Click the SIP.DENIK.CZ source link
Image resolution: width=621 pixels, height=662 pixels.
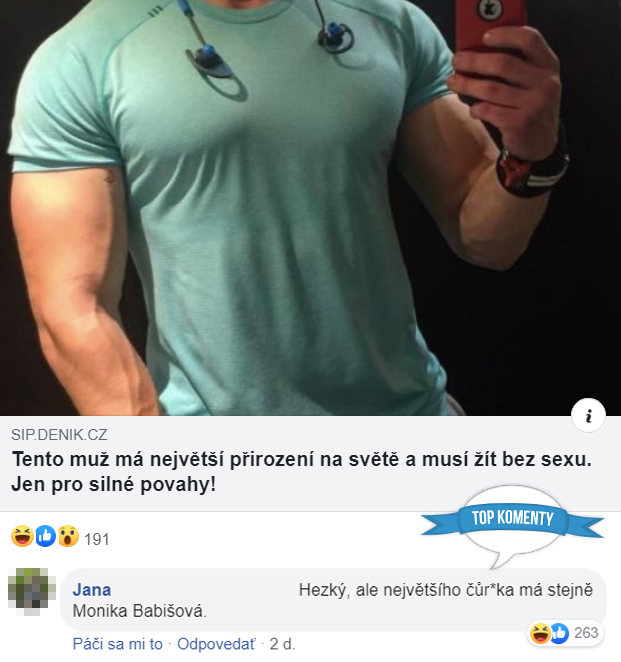59,434
